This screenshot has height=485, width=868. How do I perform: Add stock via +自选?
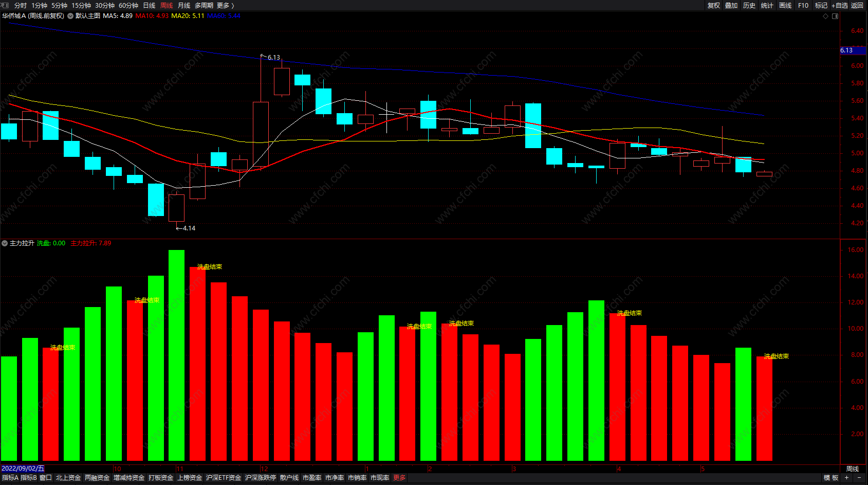[840, 5]
